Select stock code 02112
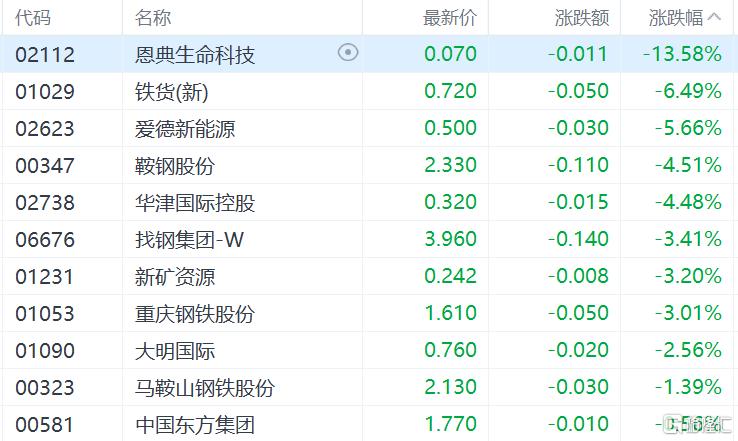 (45, 55)
